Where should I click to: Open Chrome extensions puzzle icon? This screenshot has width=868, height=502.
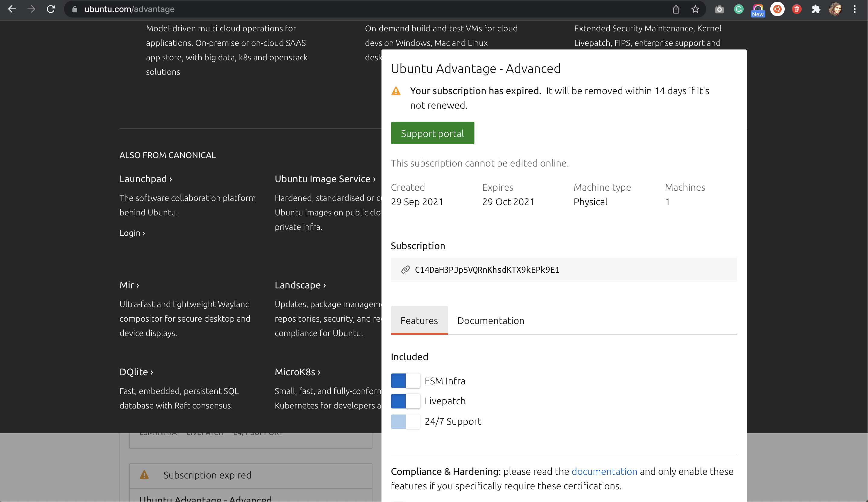coord(816,9)
